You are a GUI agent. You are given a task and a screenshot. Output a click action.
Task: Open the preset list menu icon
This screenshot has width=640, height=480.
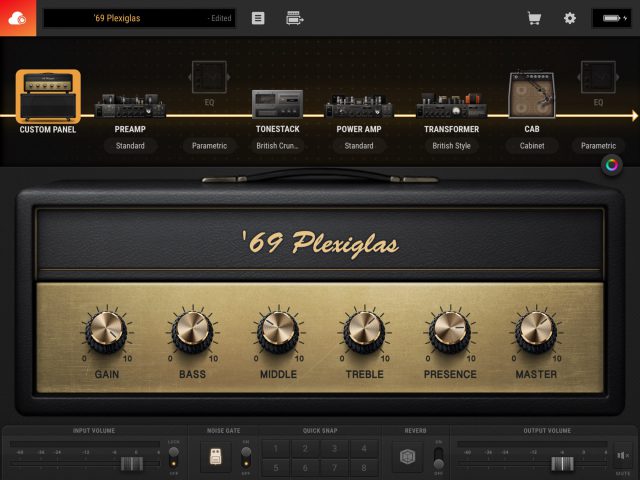pos(258,18)
